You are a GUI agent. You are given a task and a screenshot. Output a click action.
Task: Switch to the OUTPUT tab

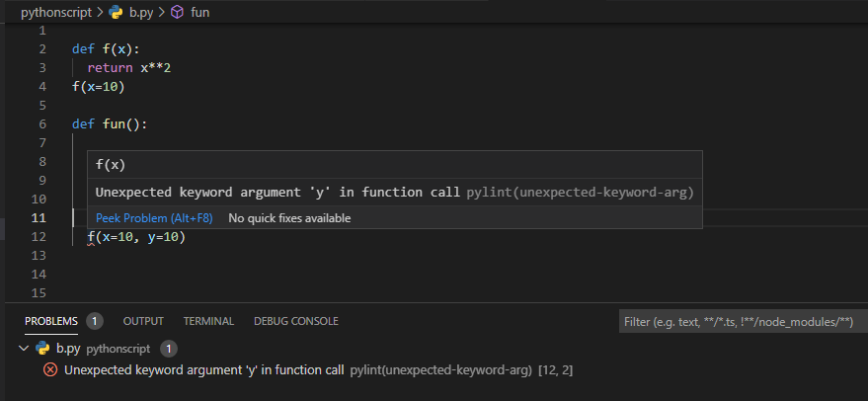[143, 321]
